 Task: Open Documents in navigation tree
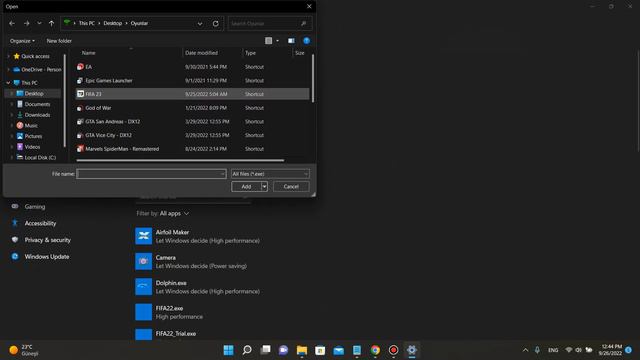[x=37, y=104]
